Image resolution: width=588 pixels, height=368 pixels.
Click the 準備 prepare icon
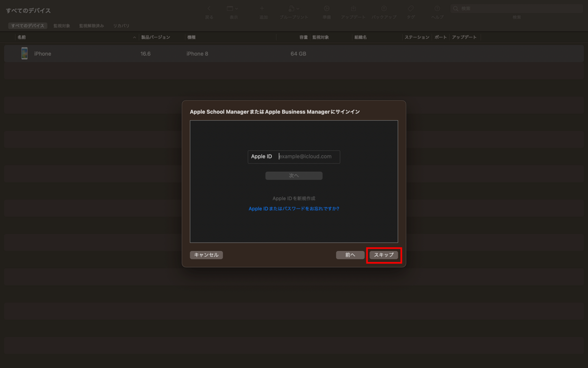pyautogui.click(x=326, y=9)
